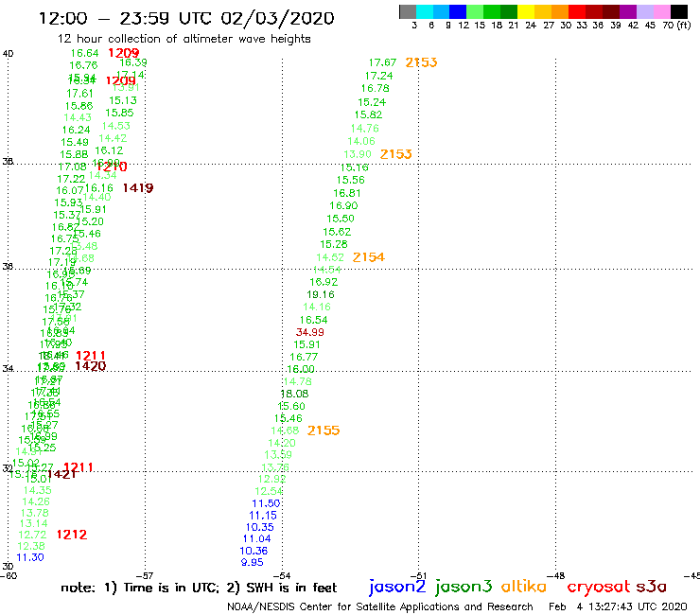Click the dark blue swatch in the legend bar
Screen dimensions: 700x615
pos(458,11)
